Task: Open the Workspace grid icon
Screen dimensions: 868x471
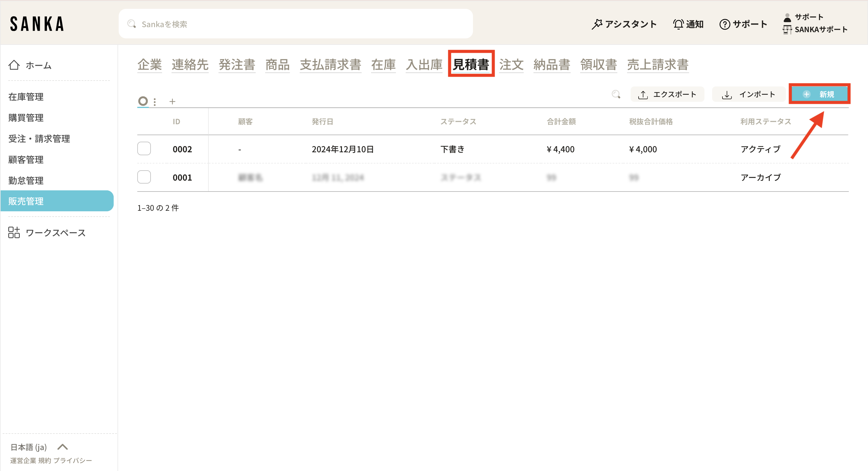Action: coord(14,233)
